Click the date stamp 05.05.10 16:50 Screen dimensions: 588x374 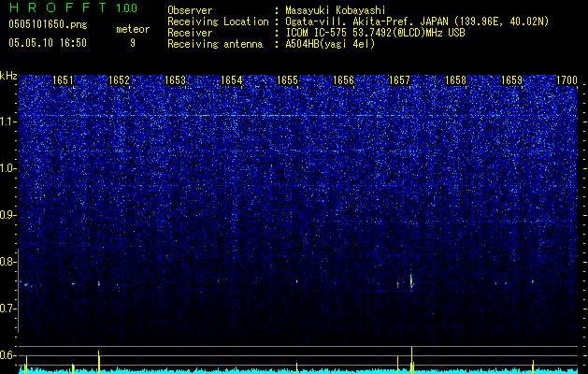48,43
